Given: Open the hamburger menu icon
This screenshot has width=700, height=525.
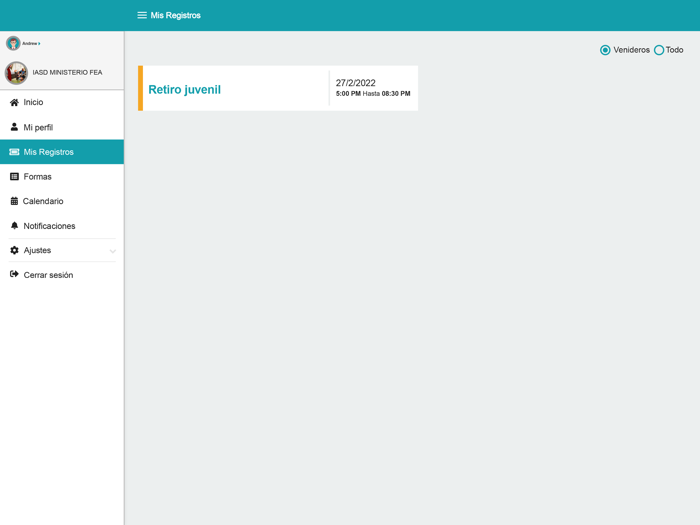Looking at the screenshot, I should click(142, 15).
